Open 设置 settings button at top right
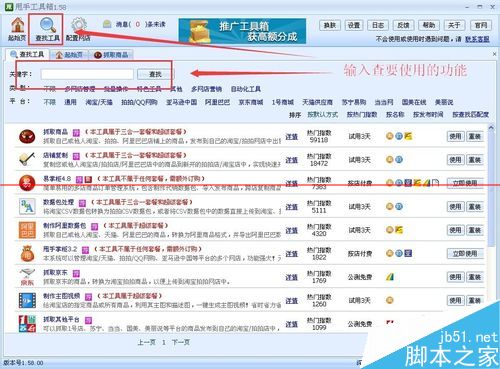 point(354,25)
